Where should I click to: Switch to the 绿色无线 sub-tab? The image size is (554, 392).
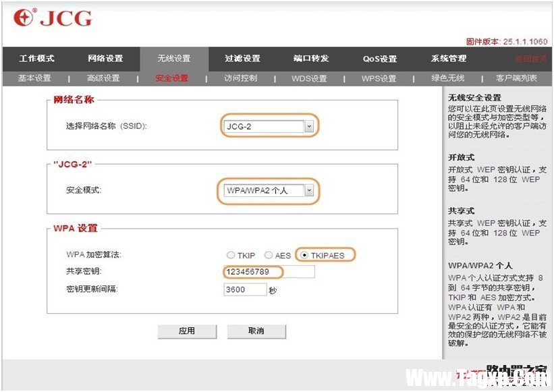click(447, 78)
